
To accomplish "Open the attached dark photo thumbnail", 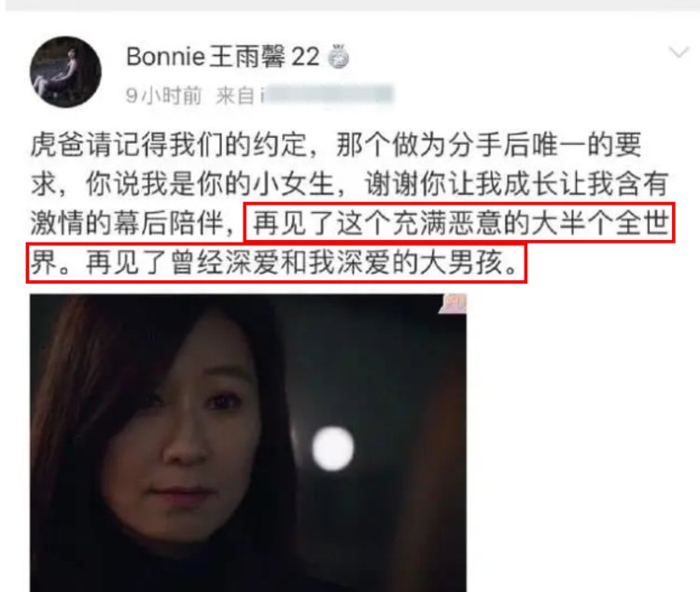I will (248, 443).
